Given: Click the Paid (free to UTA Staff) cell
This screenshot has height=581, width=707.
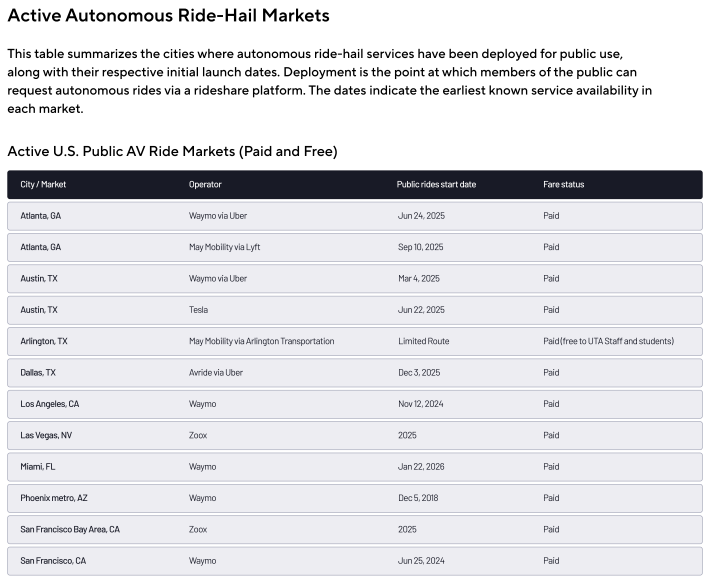Looking at the screenshot, I should (609, 342).
